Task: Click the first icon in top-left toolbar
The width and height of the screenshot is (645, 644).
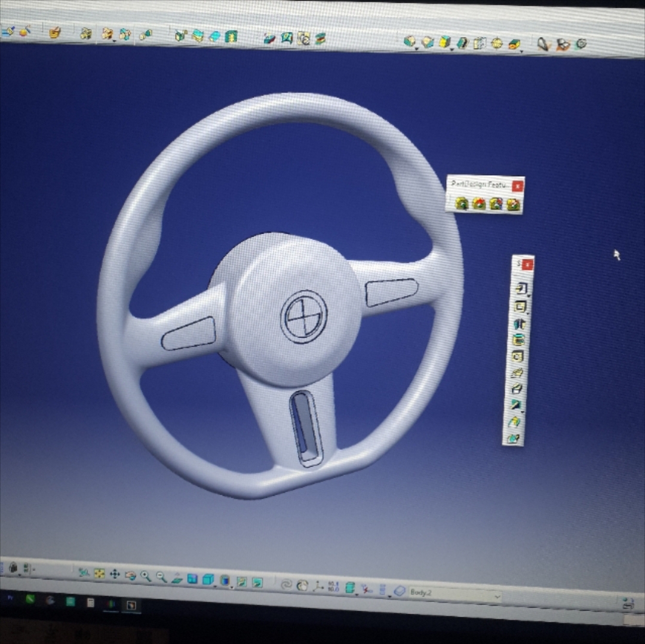Action: (8, 31)
